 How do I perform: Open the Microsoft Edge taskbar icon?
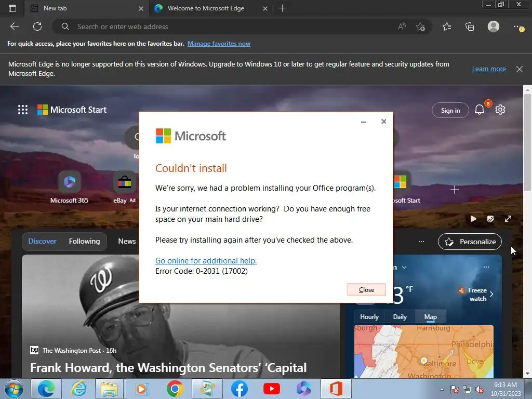pos(46,389)
